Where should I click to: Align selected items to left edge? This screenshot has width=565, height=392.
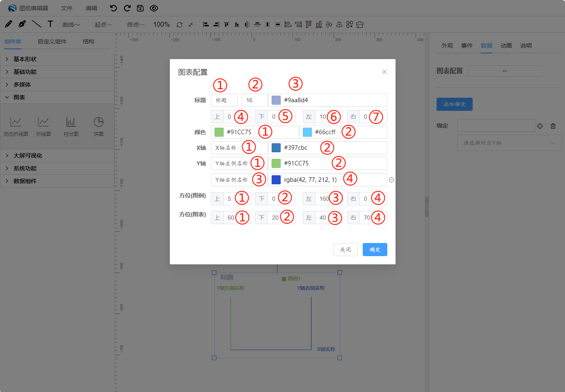coord(206,25)
